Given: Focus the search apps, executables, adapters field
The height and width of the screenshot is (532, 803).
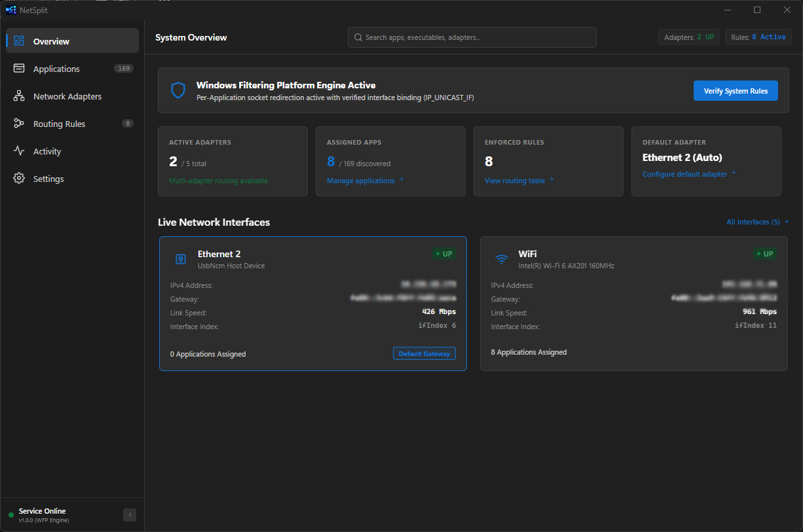Looking at the screenshot, I should 472,37.
